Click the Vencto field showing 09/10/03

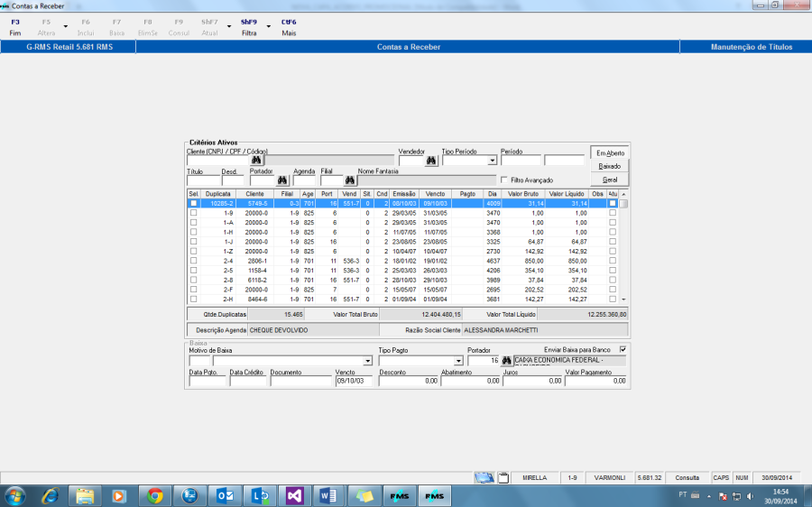point(353,382)
